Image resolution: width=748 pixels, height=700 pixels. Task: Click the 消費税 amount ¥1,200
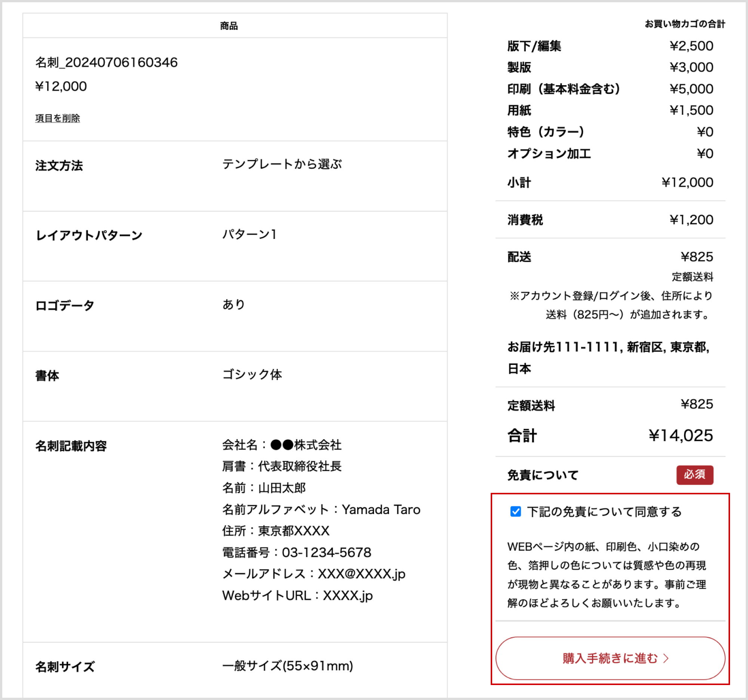click(x=691, y=219)
